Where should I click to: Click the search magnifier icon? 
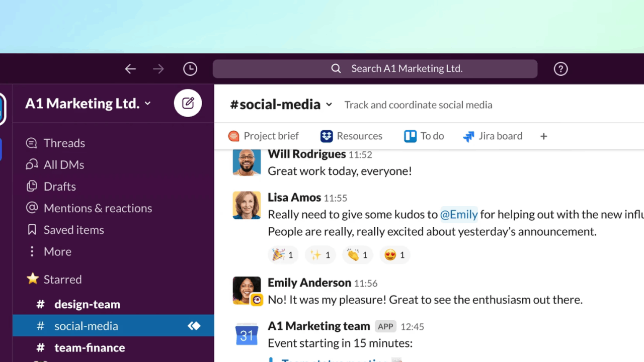(336, 68)
